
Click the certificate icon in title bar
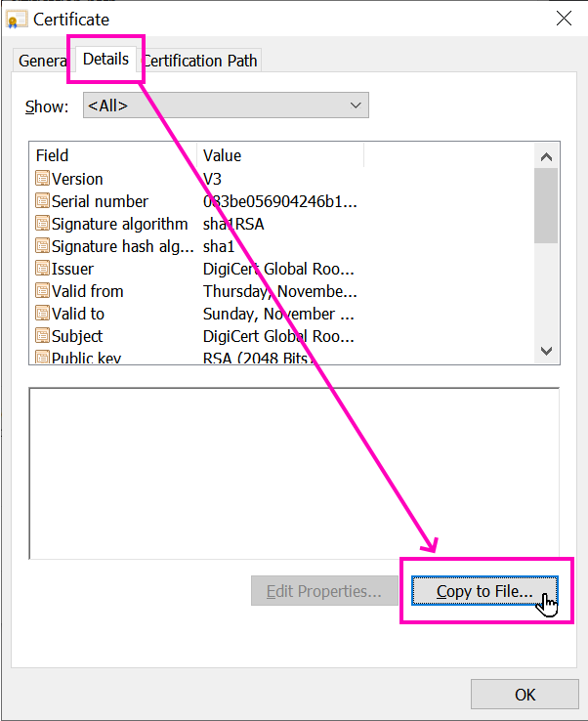17,20
